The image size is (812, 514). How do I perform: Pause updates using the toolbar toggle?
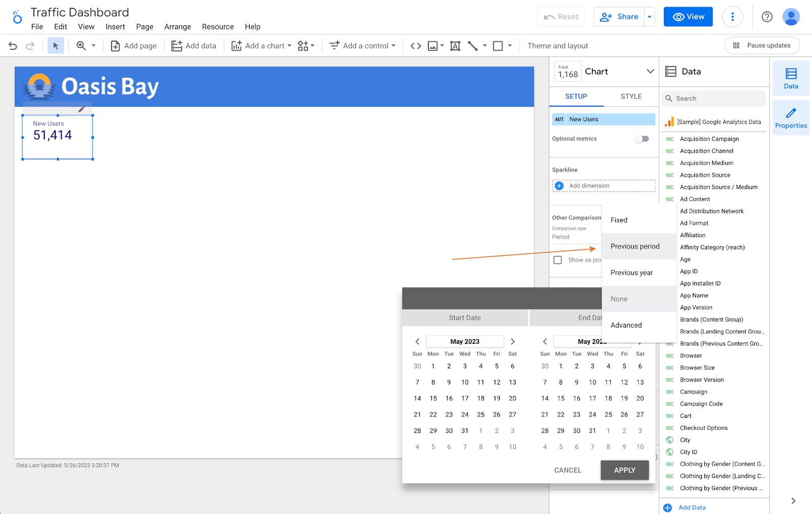(x=762, y=46)
